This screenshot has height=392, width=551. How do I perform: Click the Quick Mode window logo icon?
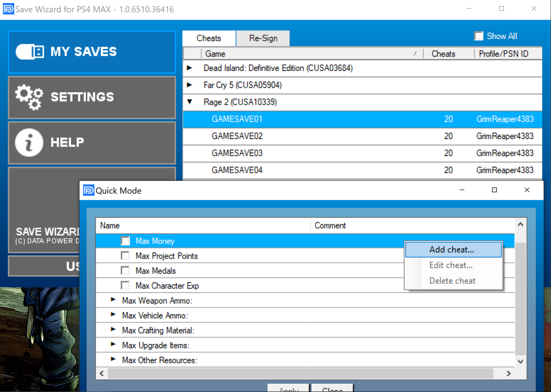(x=89, y=191)
